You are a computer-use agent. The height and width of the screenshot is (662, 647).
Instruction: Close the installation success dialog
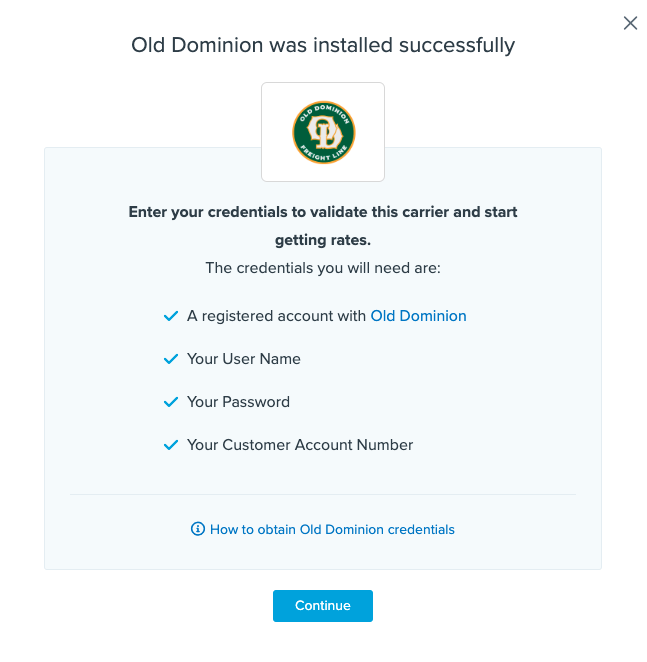(630, 23)
